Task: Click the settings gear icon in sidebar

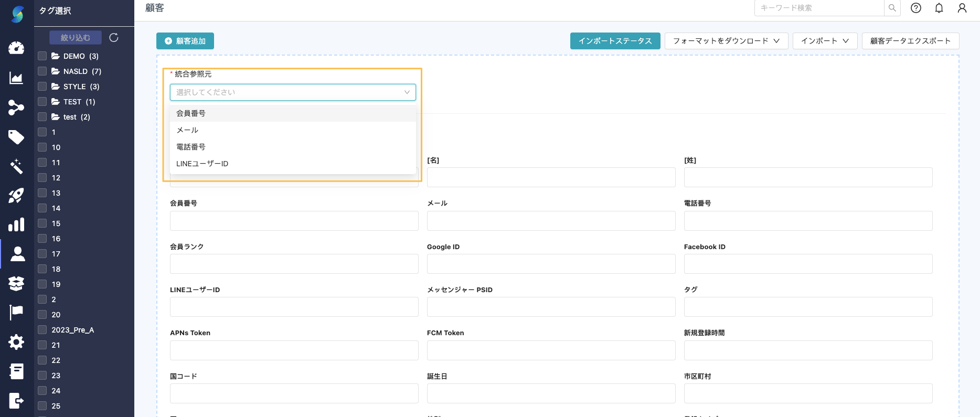Action: click(x=16, y=342)
